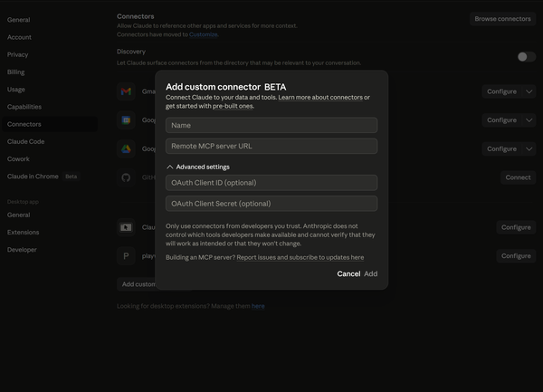Image resolution: width=543 pixels, height=392 pixels.
Task: Follow the pre-built ones link
Action: [233, 106]
